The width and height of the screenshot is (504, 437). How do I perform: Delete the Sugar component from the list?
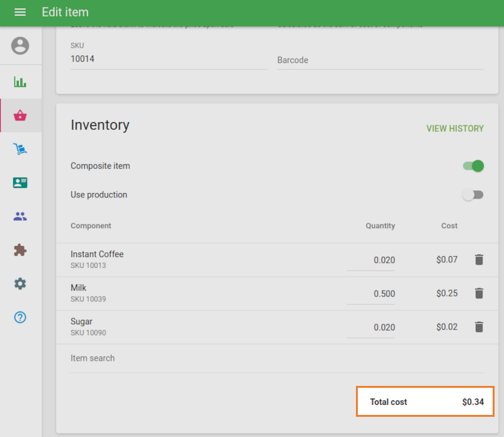coord(479,327)
